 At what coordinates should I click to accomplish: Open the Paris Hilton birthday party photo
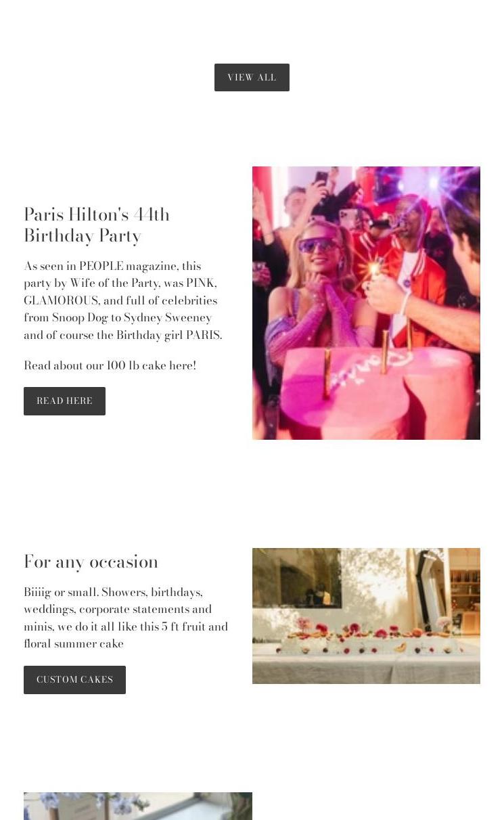pyautogui.click(x=366, y=303)
